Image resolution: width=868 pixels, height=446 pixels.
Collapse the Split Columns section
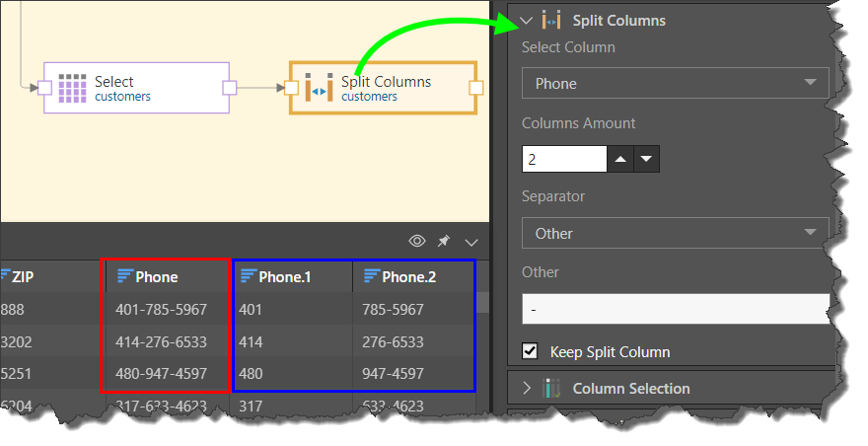[526, 20]
